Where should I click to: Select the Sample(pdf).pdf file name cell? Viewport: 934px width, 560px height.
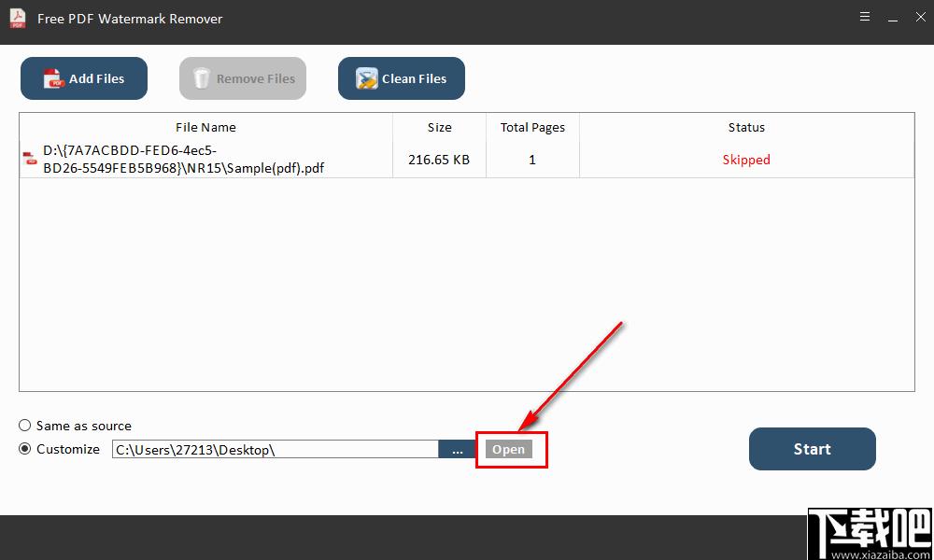point(206,160)
